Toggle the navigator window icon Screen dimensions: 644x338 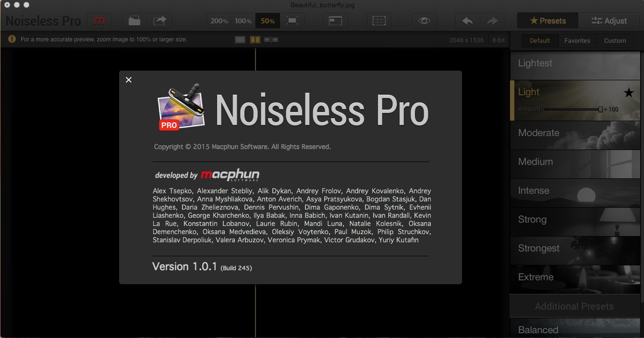pyautogui.click(x=335, y=21)
